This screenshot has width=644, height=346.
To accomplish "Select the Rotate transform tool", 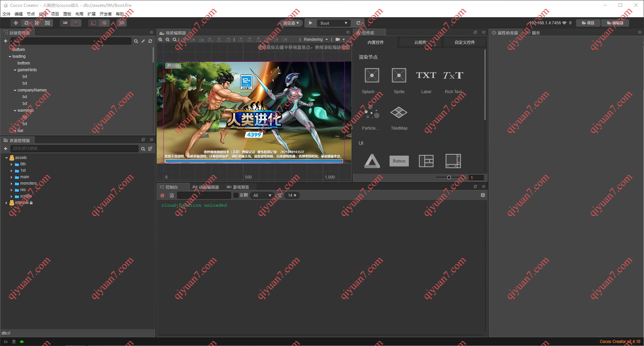I will [26, 23].
